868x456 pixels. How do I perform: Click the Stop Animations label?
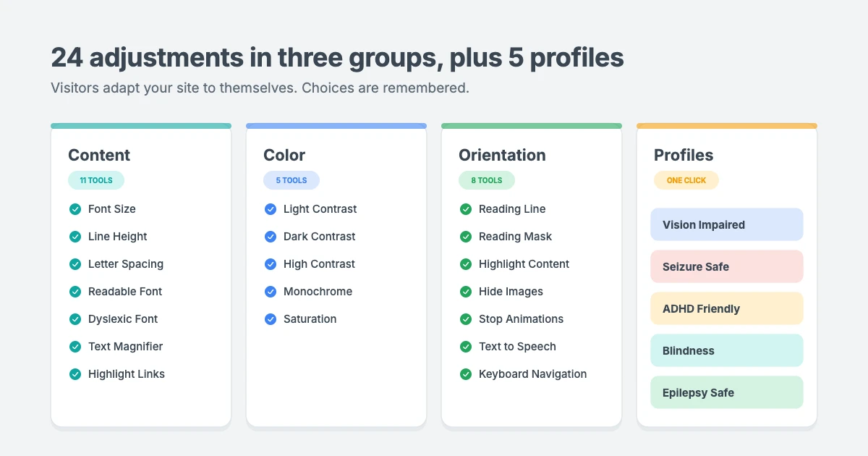coord(521,319)
